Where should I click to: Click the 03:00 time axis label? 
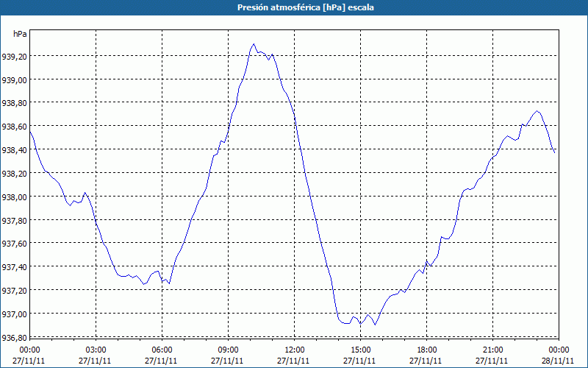click(96, 350)
